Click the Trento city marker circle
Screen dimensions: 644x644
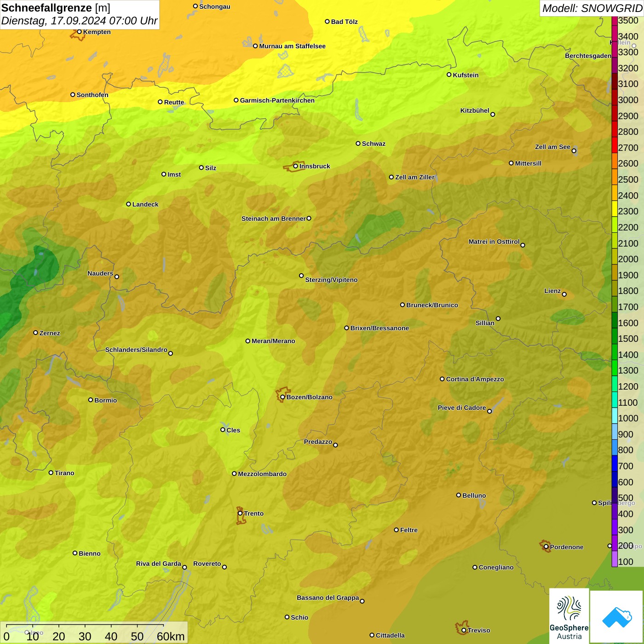[240, 513]
